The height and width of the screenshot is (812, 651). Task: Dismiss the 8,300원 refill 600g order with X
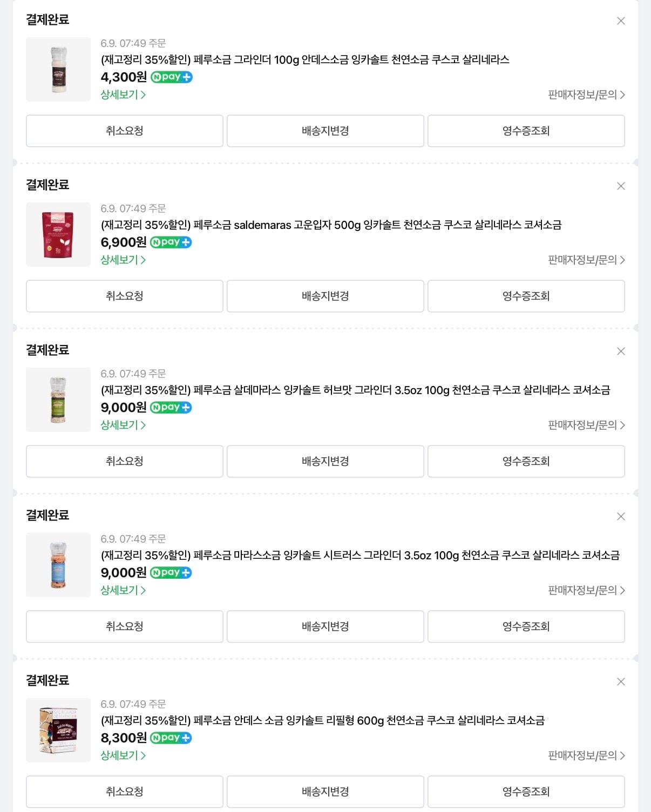click(621, 682)
